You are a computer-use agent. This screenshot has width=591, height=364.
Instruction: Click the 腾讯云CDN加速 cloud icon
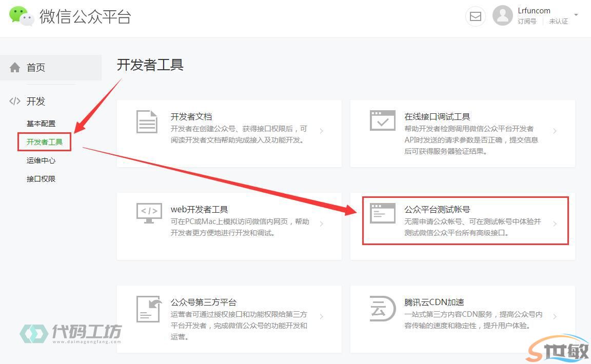click(x=383, y=309)
